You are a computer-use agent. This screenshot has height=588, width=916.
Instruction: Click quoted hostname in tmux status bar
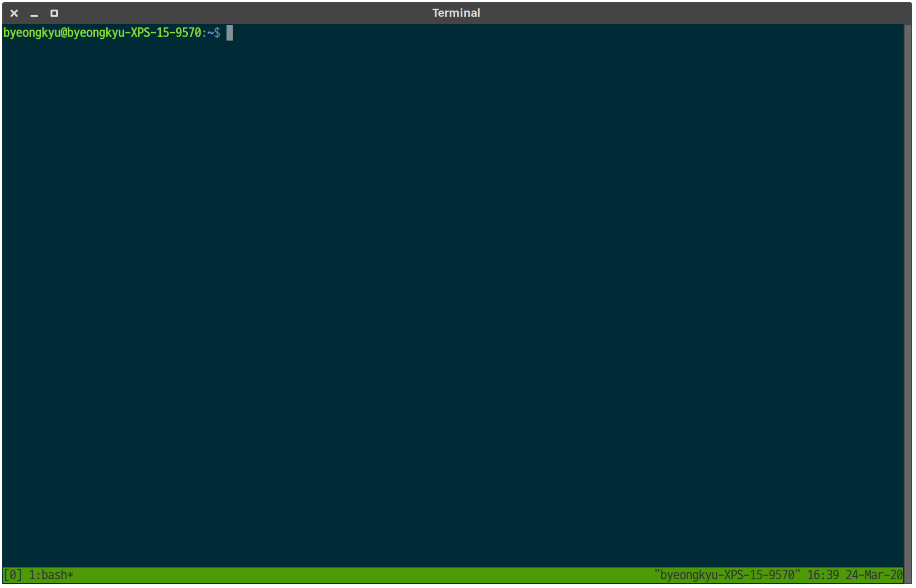coord(727,575)
